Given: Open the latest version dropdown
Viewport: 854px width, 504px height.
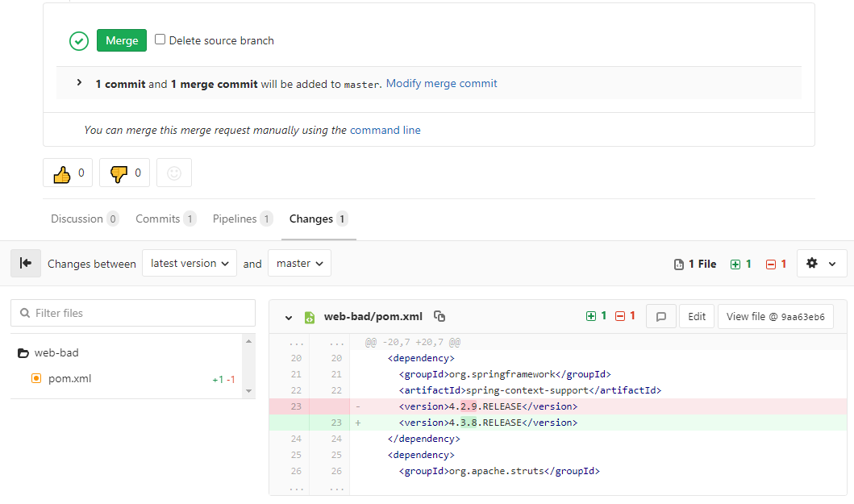Looking at the screenshot, I should 190,264.
